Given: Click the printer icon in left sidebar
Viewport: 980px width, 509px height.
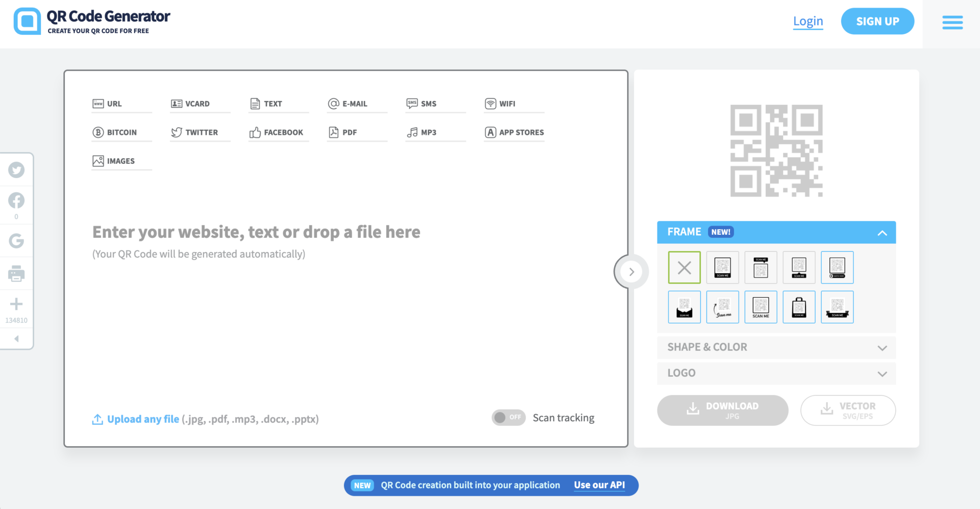Looking at the screenshot, I should pyautogui.click(x=16, y=274).
